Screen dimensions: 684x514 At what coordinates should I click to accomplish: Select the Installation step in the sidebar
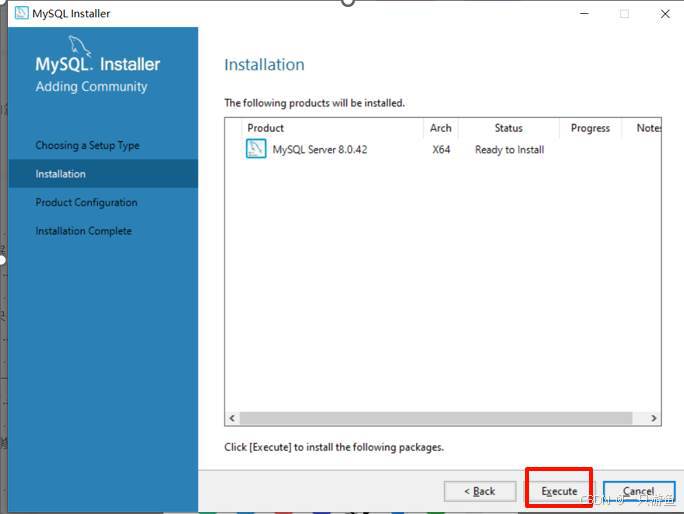click(103, 174)
